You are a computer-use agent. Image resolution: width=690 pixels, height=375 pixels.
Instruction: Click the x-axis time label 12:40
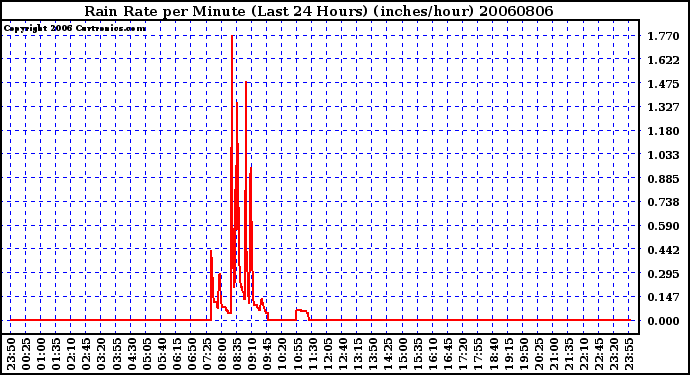click(343, 354)
